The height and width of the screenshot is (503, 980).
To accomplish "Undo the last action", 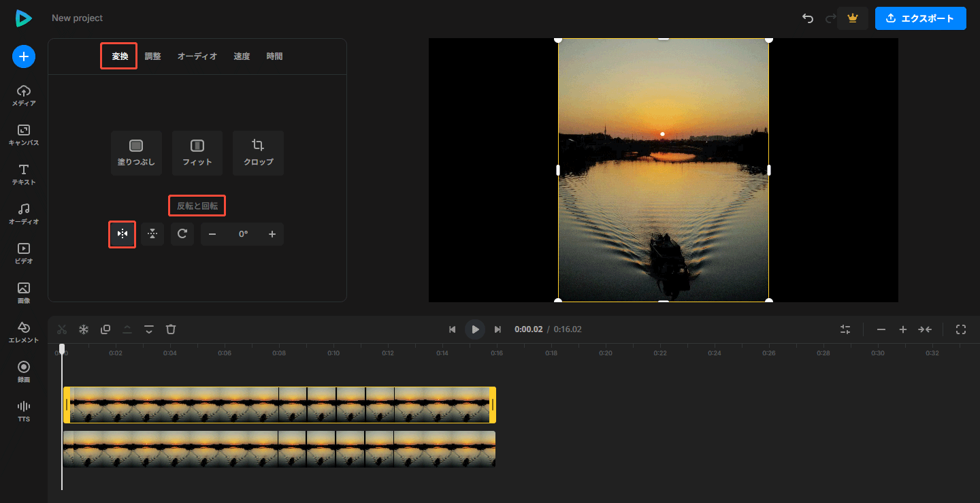I will coord(808,18).
